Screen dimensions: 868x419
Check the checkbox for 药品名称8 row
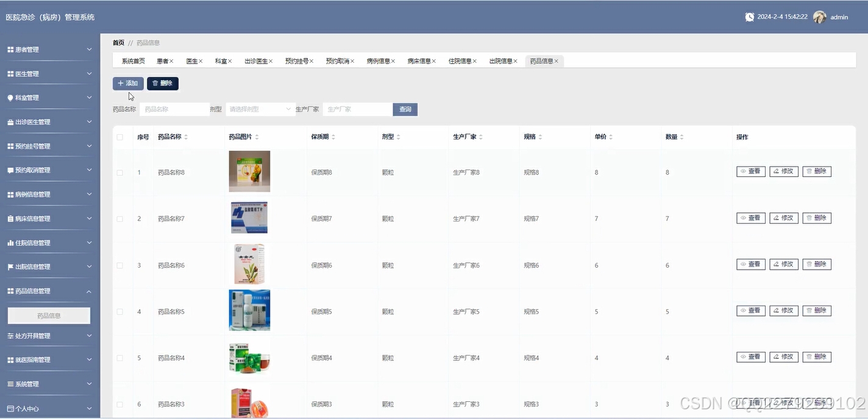(119, 171)
